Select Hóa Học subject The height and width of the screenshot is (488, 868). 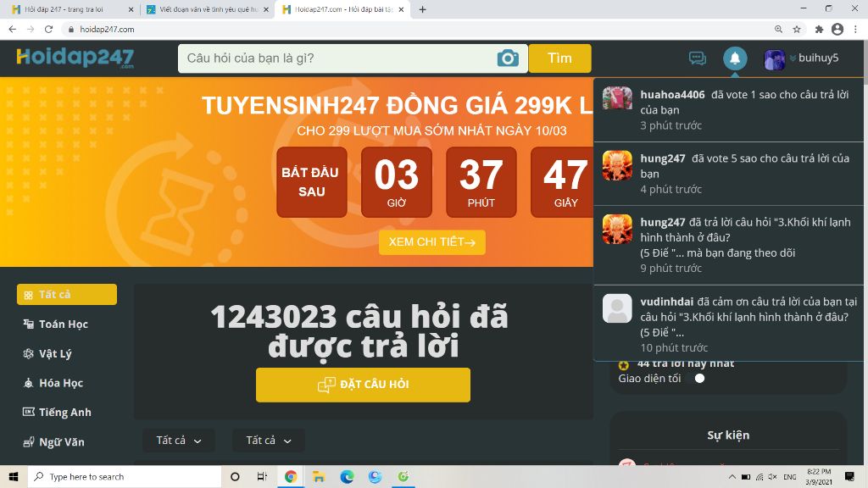[x=61, y=383]
